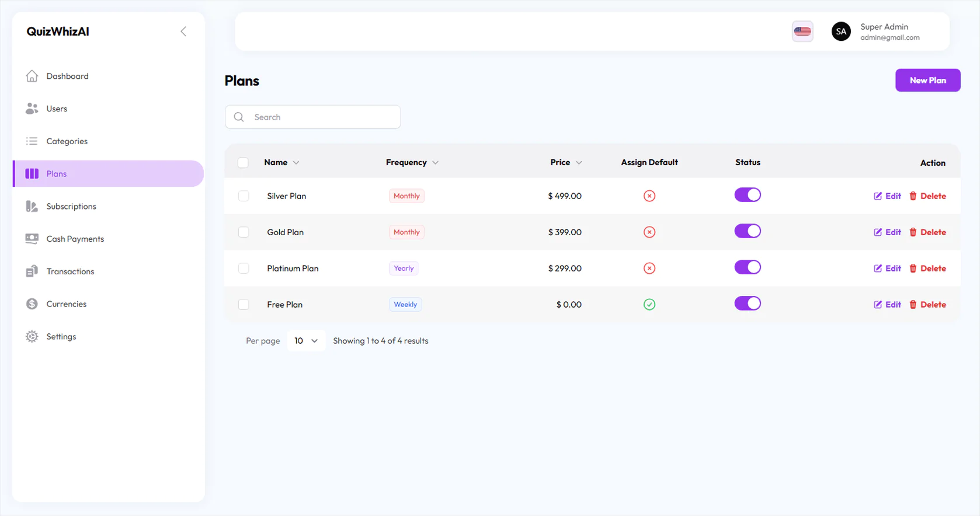The width and height of the screenshot is (980, 516).
Task: Focus the plans Search input field
Action: (321, 117)
